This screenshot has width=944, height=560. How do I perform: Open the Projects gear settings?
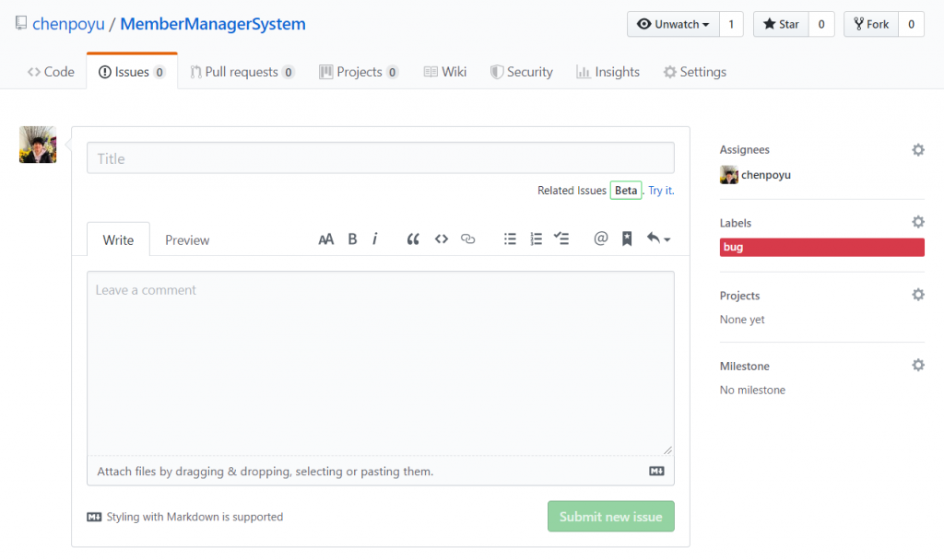coord(918,295)
